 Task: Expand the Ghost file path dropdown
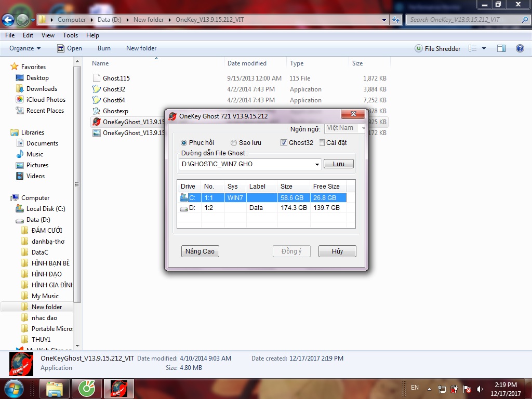click(x=317, y=165)
